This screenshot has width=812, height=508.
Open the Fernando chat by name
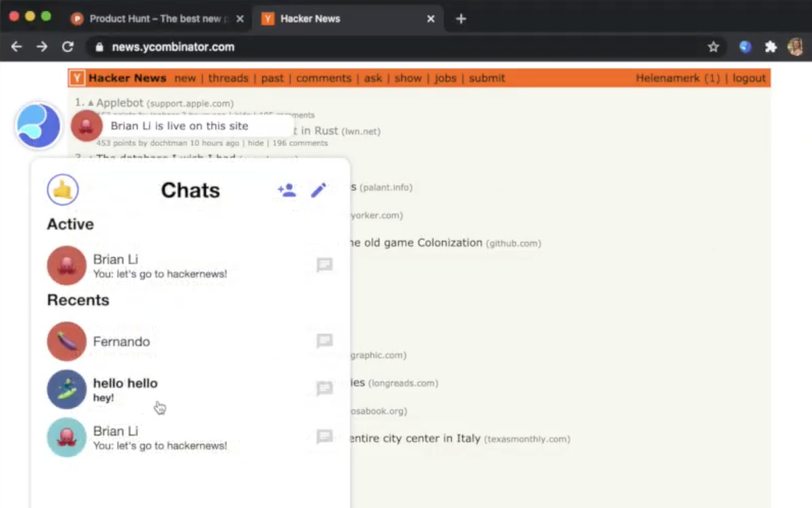121,342
